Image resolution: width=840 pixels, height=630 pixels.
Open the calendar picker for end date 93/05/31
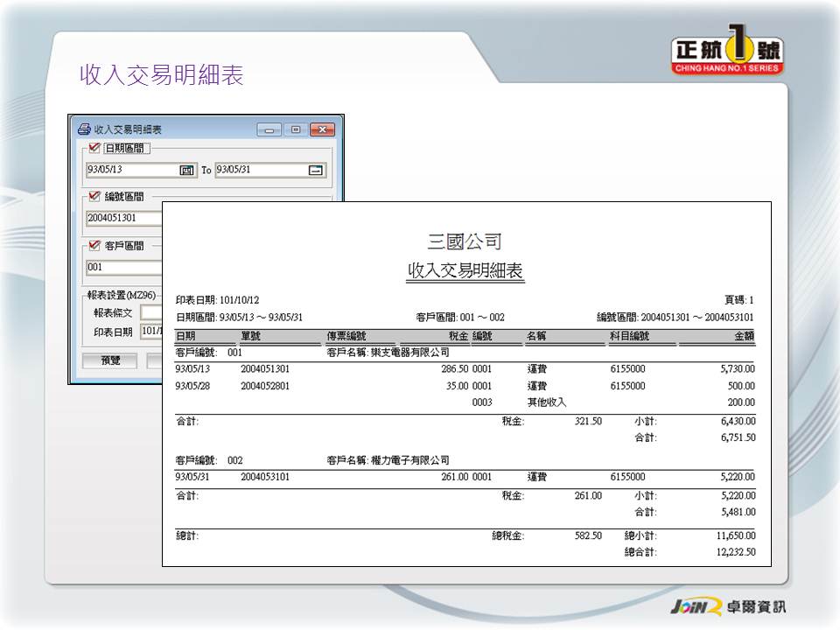pos(316,170)
